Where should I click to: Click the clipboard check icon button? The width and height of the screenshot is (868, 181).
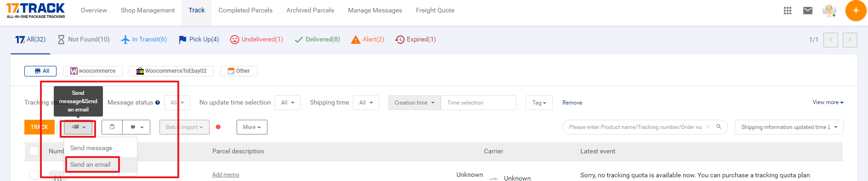(112, 127)
